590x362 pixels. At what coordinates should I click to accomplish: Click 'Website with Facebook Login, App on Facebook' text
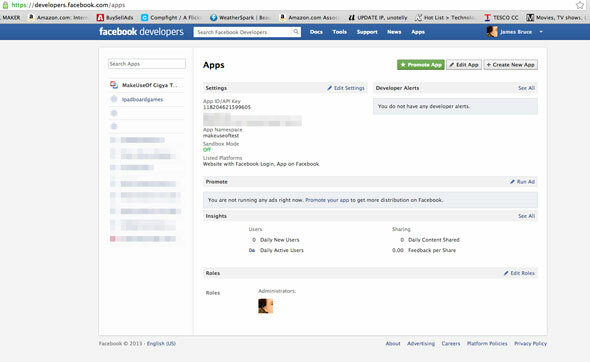pos(261,164)
